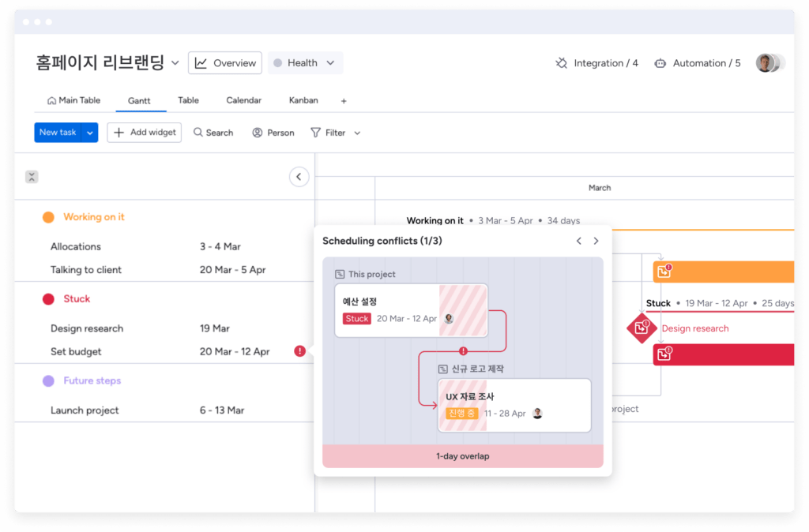809x532 pixels.
Task: Open Automation robot icon
Action: (x=660, y=63)
